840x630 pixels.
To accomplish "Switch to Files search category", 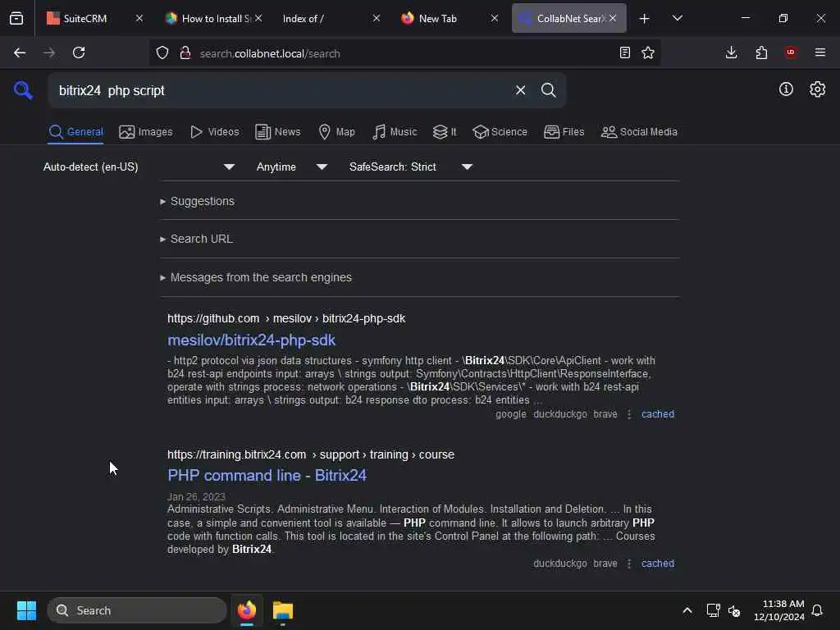I will point(564,132).
